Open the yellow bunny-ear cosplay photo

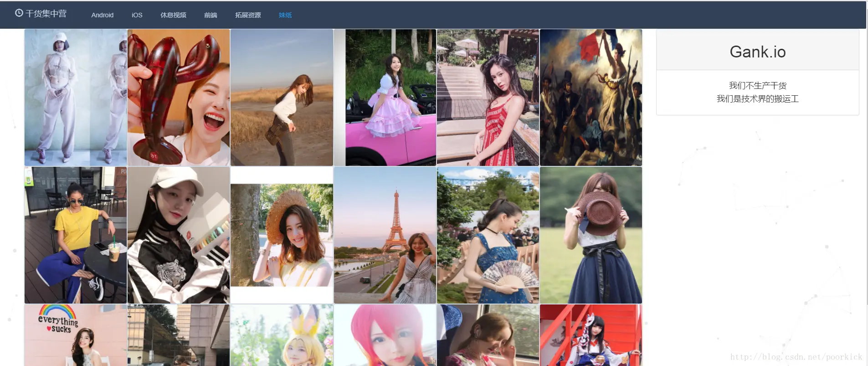click(282, 335)
